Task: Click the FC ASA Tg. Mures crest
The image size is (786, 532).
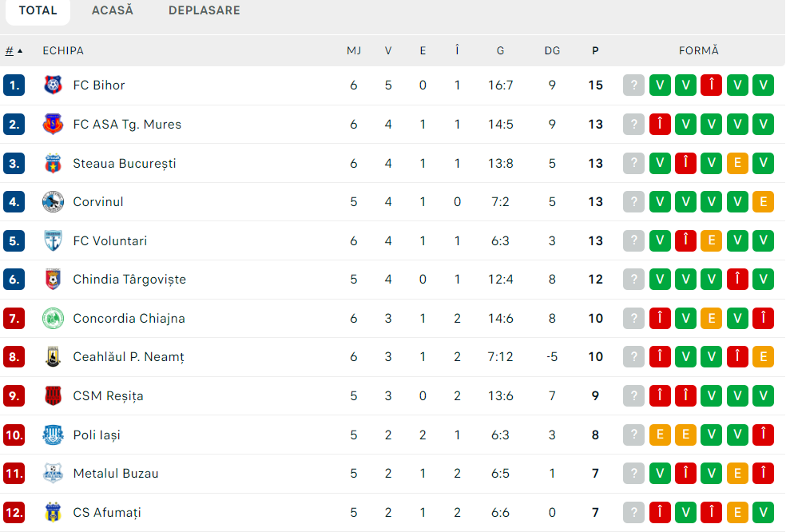Action: 53,125
